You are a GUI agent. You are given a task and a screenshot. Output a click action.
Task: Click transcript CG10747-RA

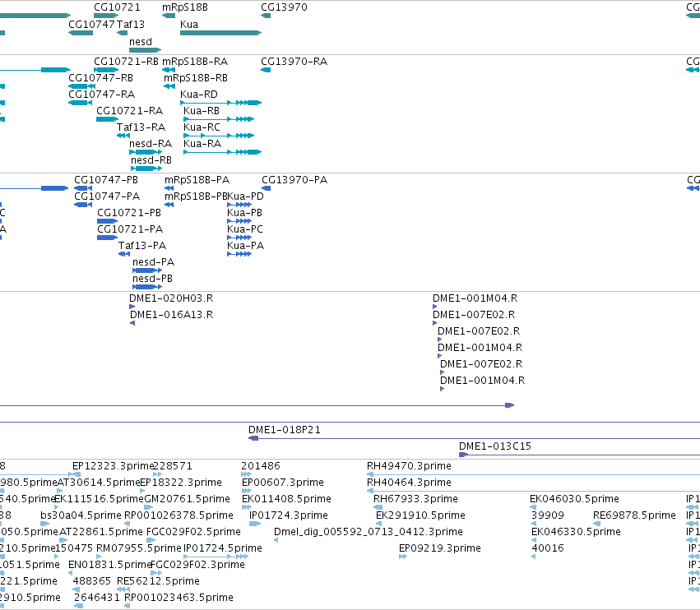tap(80, 103)
